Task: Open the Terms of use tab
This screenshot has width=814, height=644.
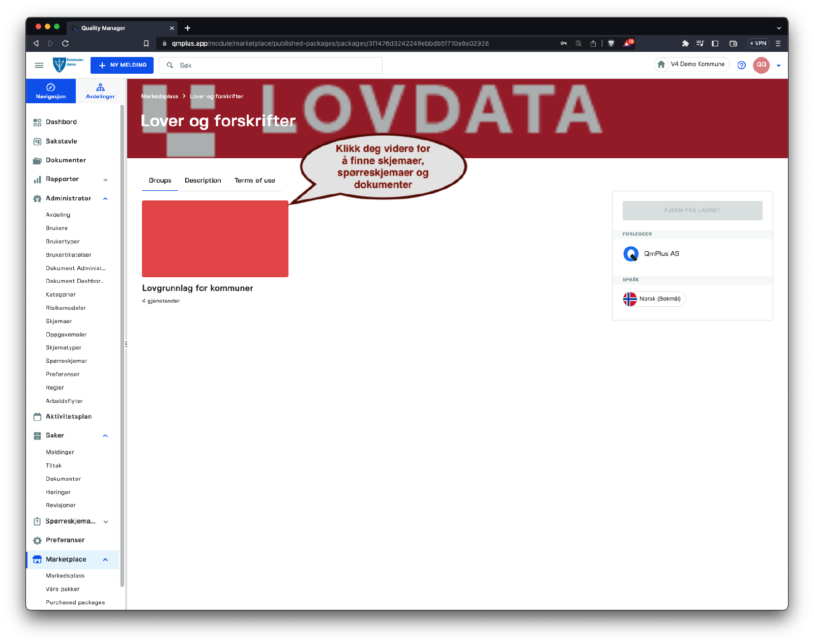Action: point(254,181)
